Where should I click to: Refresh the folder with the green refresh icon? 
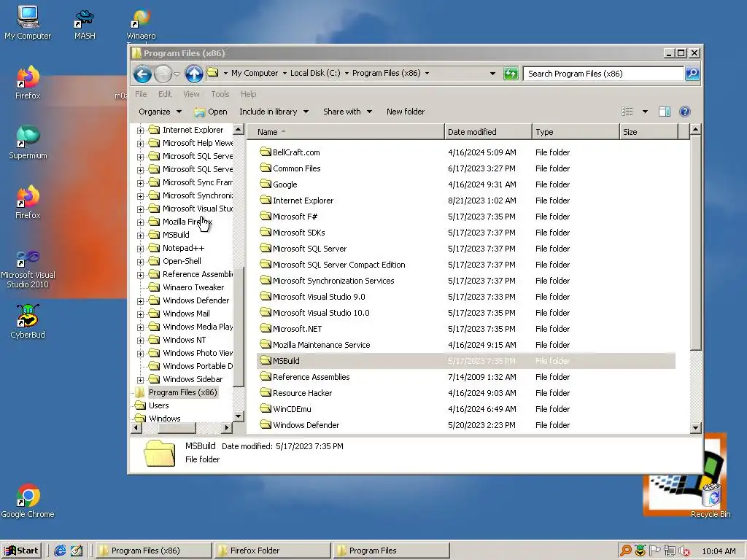pos(511,74)
